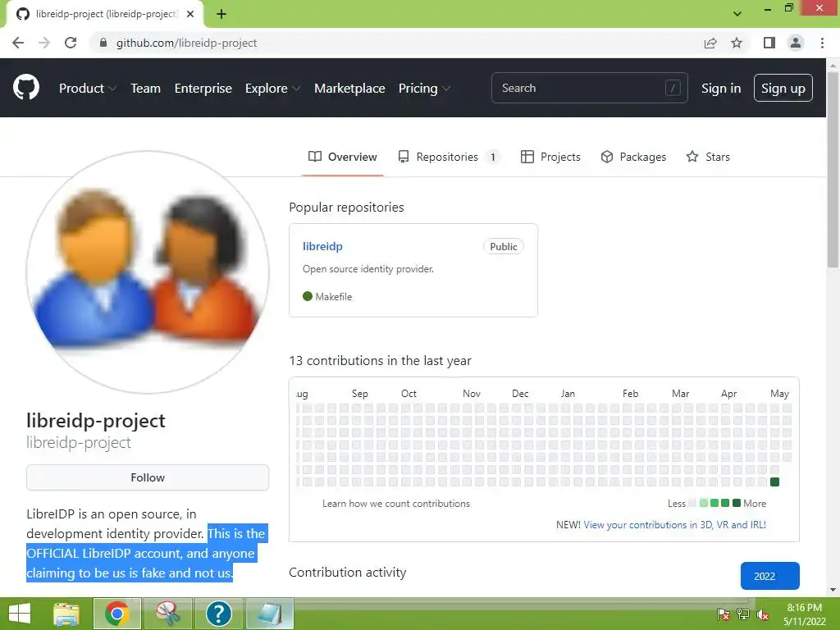The width and height of the screenshot is (840, 630).
Task: Open the browser side panel icon
Action: (769, 43)
